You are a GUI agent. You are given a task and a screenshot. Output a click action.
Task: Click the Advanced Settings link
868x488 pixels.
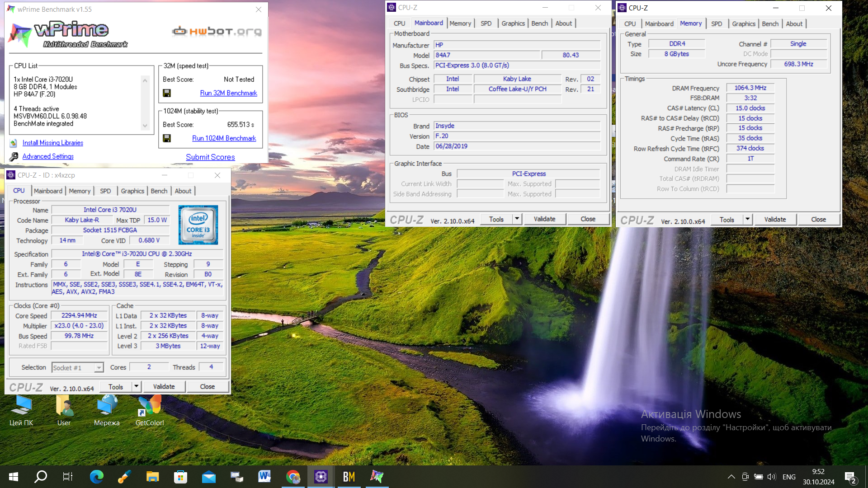pyautogui.click(x=48, y=156)
